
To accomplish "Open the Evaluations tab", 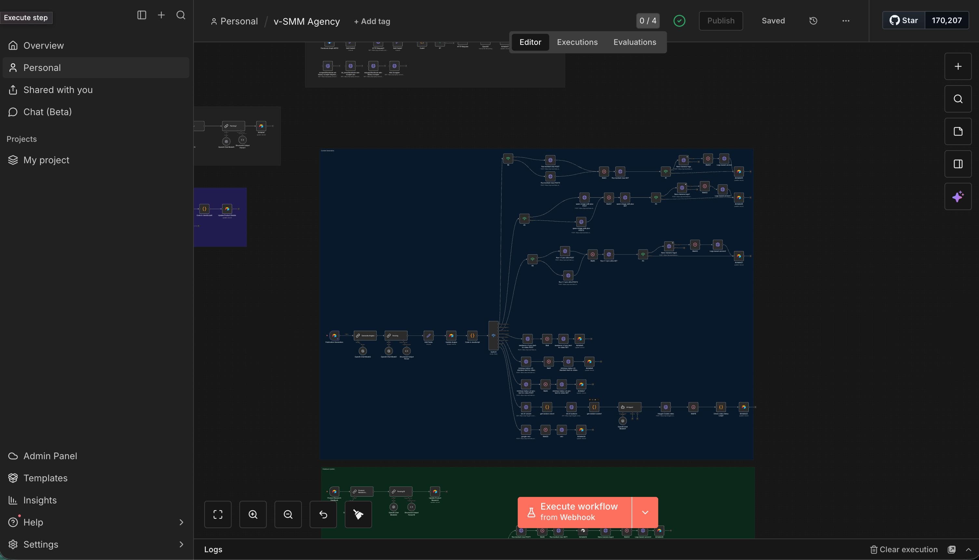I will (634, 42).
